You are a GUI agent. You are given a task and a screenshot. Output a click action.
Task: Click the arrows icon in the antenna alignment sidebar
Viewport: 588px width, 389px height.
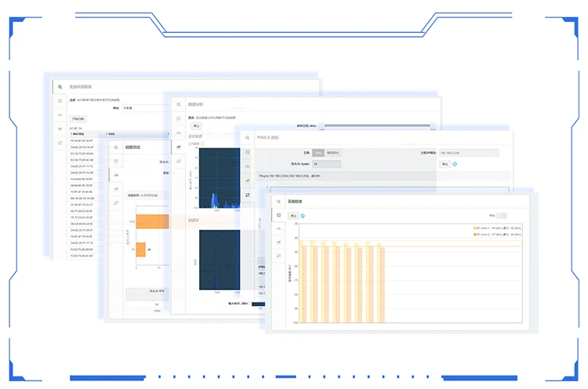[x=278, y=256]
